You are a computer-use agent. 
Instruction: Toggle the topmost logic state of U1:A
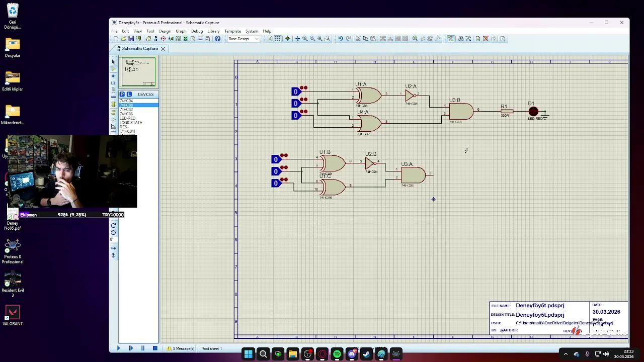[x=296, y=92]
